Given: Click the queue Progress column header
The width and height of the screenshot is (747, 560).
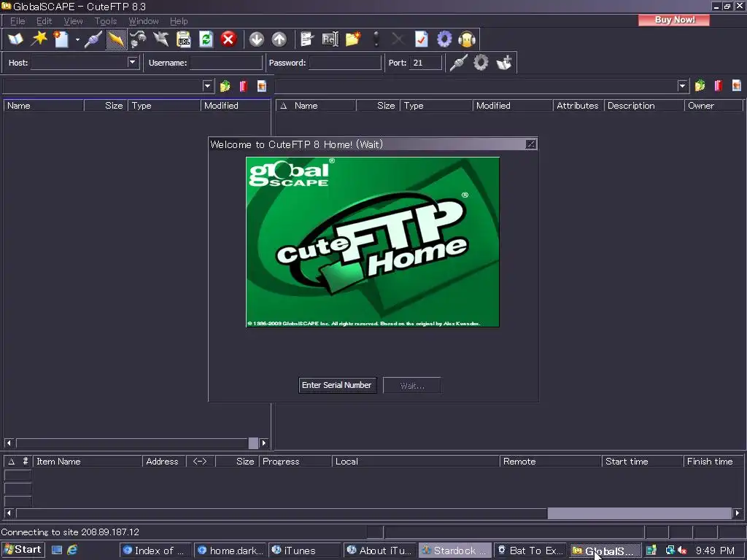Looking at the screenshot, I should [x=295, y=462].
